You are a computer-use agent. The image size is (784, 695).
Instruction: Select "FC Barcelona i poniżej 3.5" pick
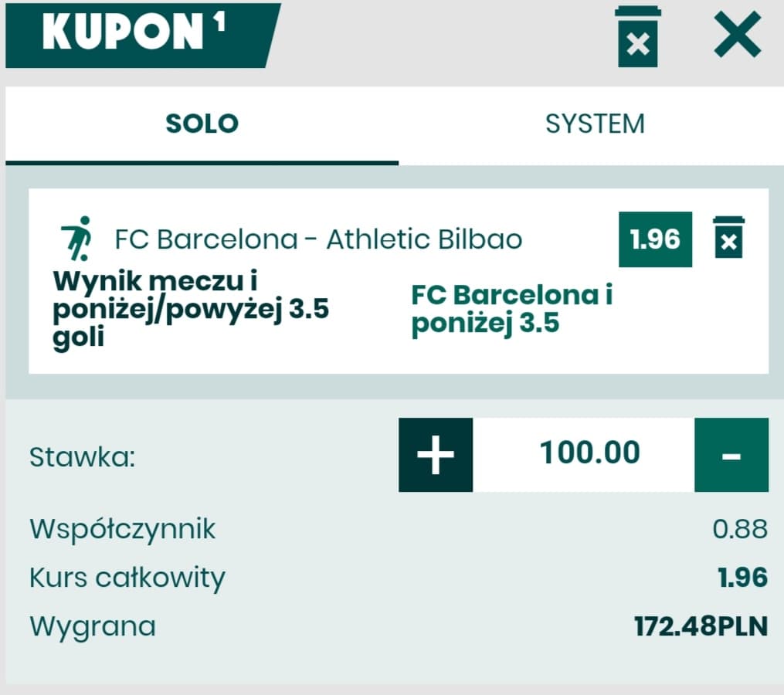(511, 309)
